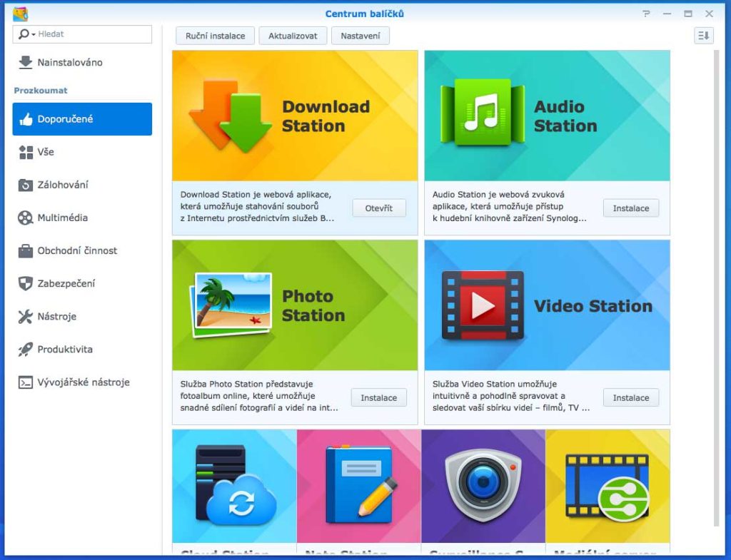Open the Nainstalováno section
731x560 pixels.
tap(74, 63)
